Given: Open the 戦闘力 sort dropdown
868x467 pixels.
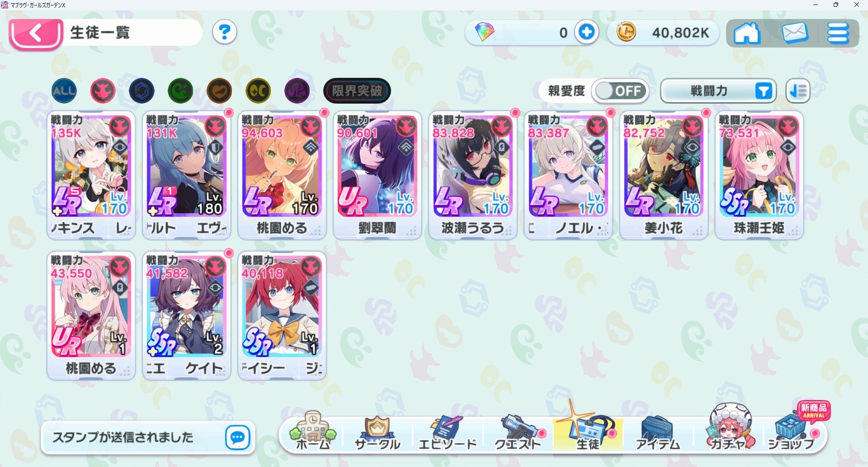Looking at the screenshot, I should pos(718,91).
